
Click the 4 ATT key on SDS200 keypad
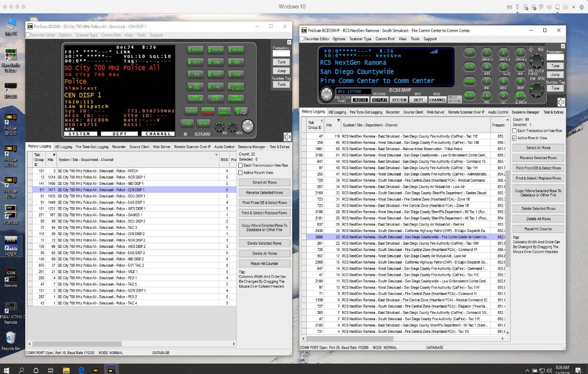click(195, 62)
